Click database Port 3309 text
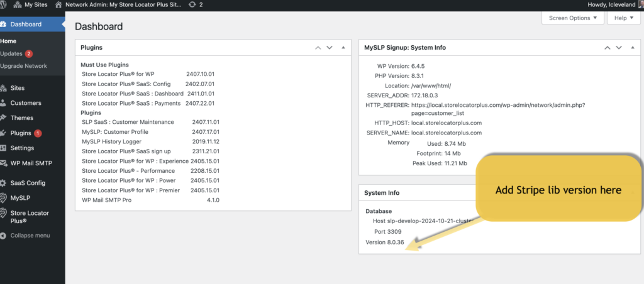644x284 pixels. point(387,231)
